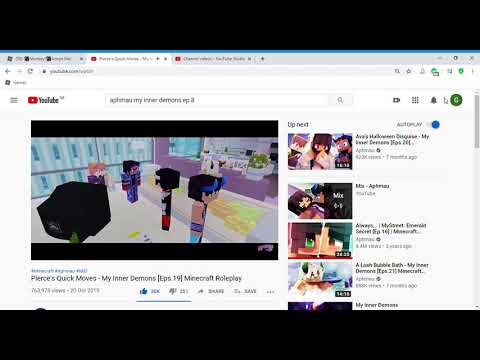Click the video title text
The image size is (480, 360).
click(136, 278)
